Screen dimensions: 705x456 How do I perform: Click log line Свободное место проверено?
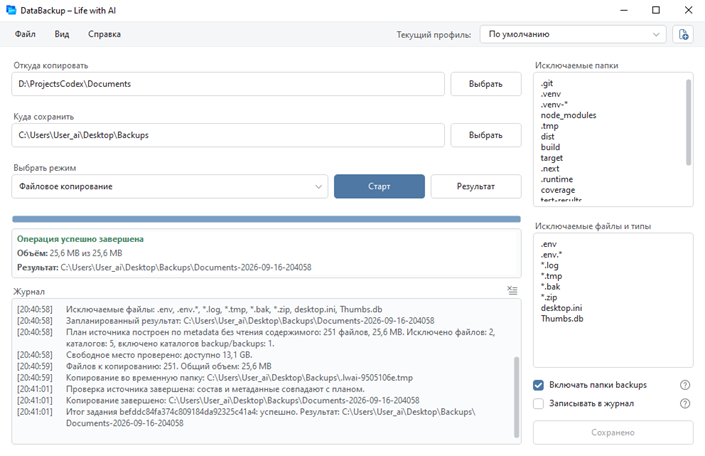tap(159, 355)
